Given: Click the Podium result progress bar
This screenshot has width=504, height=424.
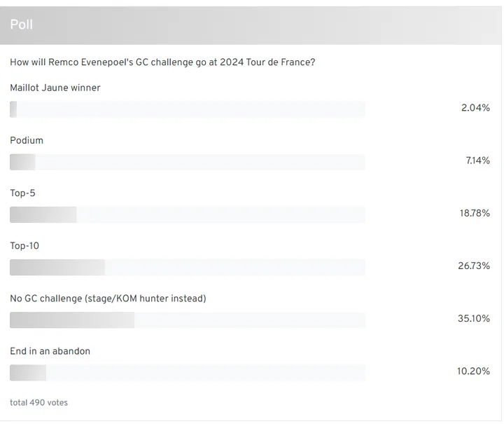Looking at the screenshot, I should pos(188,162).
